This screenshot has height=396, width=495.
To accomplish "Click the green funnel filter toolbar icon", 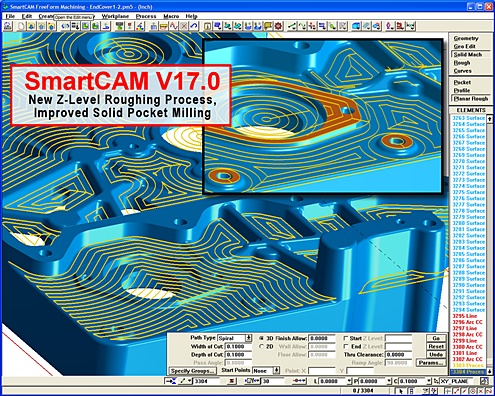I will coord(119,26).
